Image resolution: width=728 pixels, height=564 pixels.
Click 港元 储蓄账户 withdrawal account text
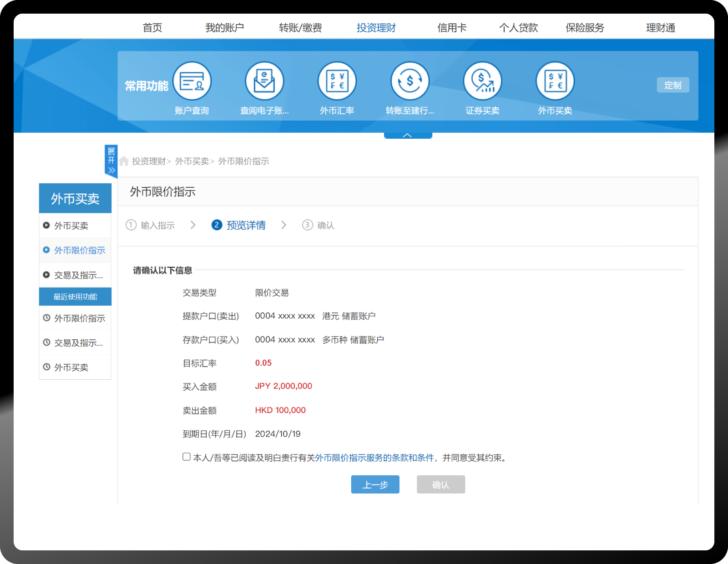(x=349, y=316)
